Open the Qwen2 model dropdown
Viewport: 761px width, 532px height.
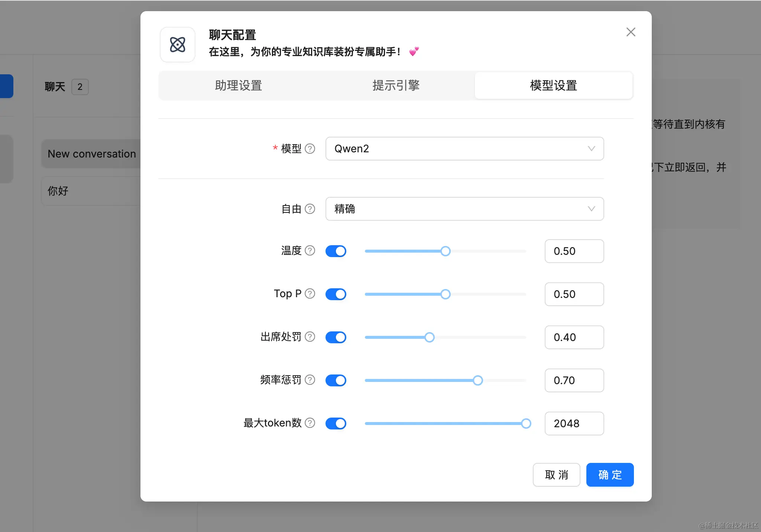(x=464, y=149)
